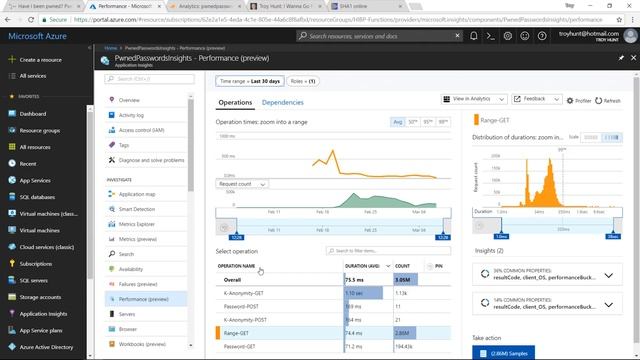Open Storage accounts in the sidebar
The width and height of the screenshot is (640, 360).
pyautogui.click(x=40, y=297)
